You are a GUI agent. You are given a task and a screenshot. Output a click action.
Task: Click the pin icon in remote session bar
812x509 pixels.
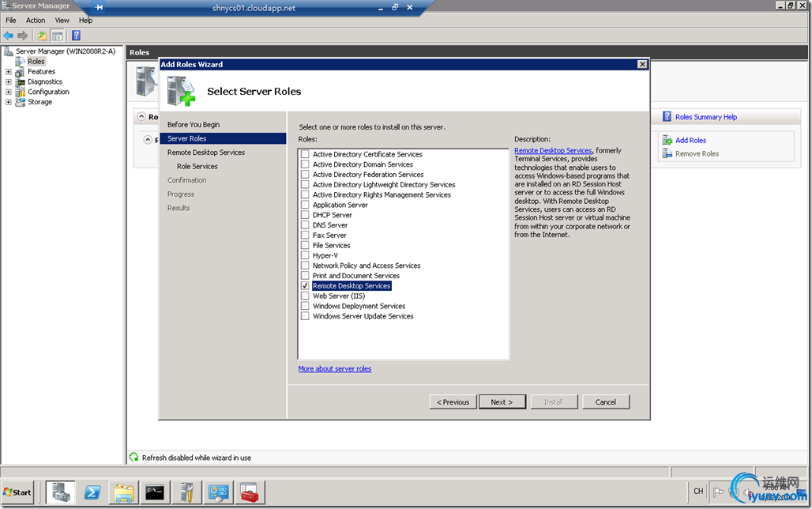[x=99, y=7]
